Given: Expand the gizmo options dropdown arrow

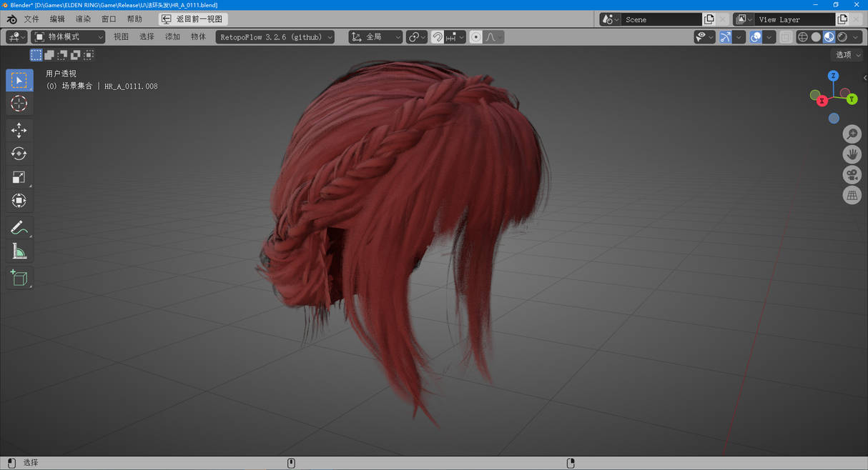Looking at the screenshot, I should point(739,37).
